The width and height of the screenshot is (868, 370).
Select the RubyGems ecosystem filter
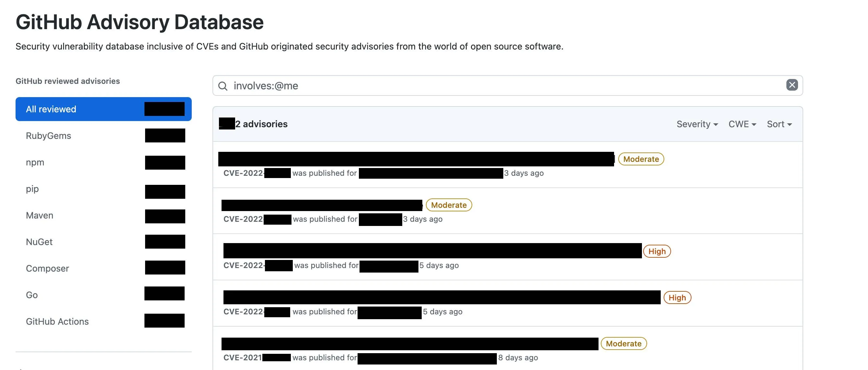49,136
